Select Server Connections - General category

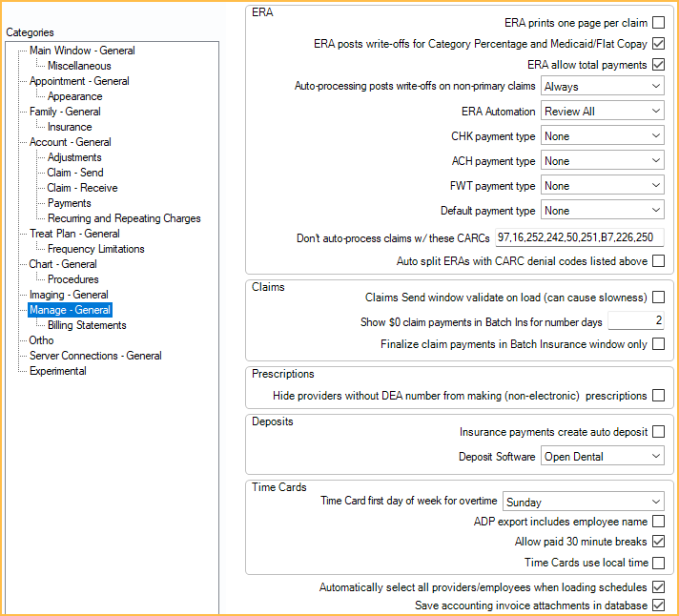click(x=95, y=356)
